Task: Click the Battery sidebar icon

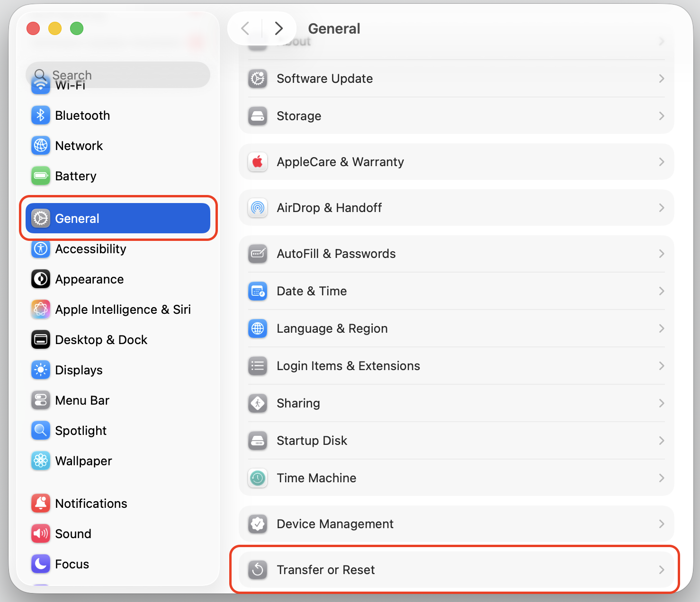Action: tap(41, 176)
